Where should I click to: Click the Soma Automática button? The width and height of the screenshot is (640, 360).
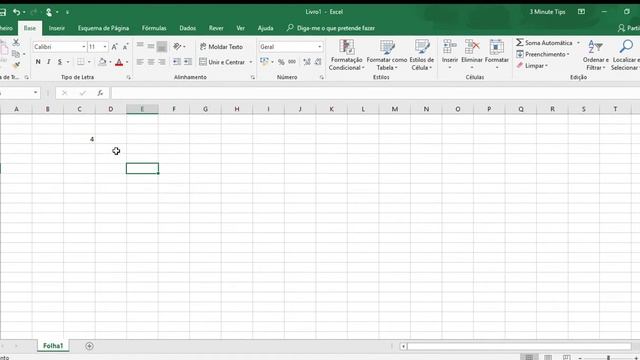pyautogui.click(x=544, y=42)
